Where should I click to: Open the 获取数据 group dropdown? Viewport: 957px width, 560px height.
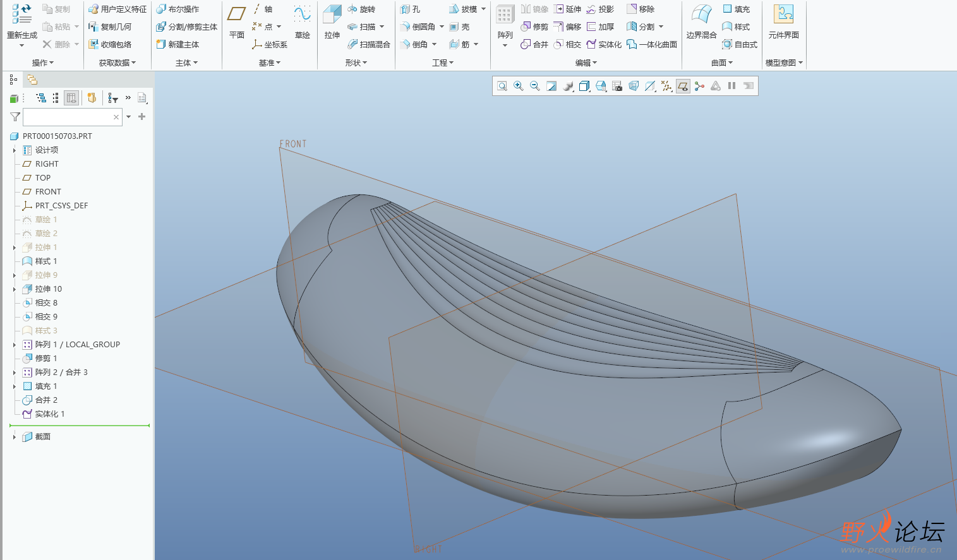117,63
